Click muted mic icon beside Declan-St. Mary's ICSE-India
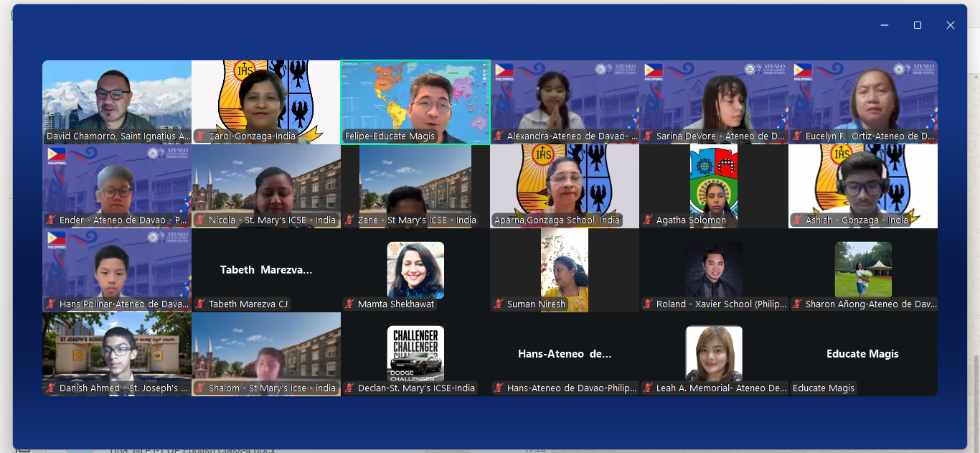This screenshot has width=980, height=453. 349,388
